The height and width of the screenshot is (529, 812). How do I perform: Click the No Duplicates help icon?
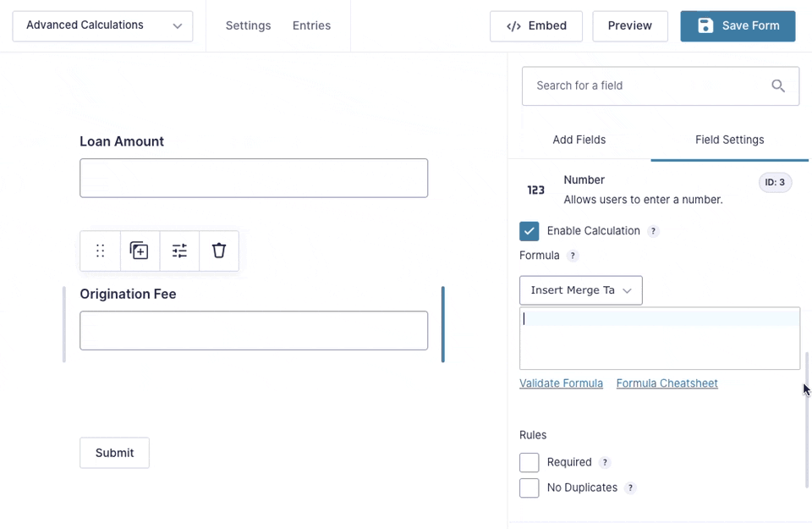630,488
